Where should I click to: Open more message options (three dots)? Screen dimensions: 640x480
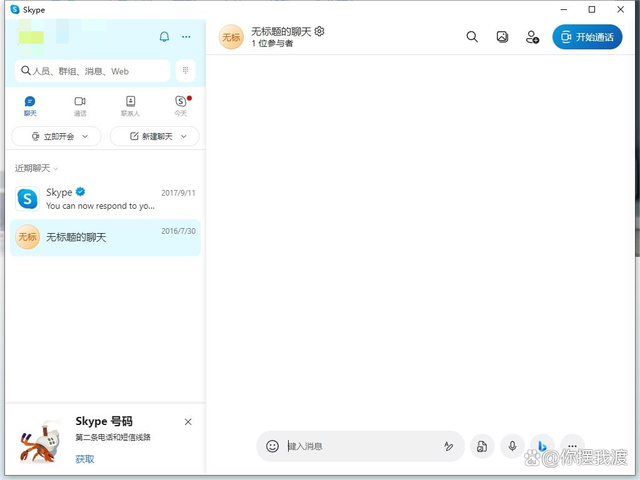pos(572,446)
